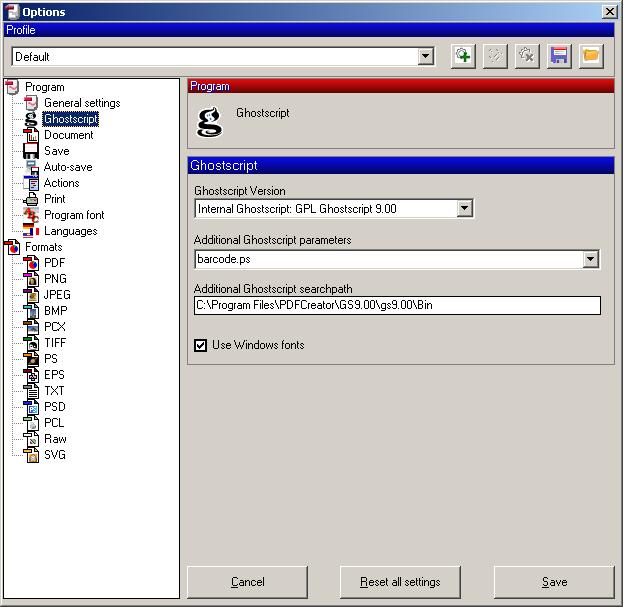This screenshot has width=623, height=607.
Task: Click the Print printer icon
Action: pyautogui.click(x=31, y=199)
